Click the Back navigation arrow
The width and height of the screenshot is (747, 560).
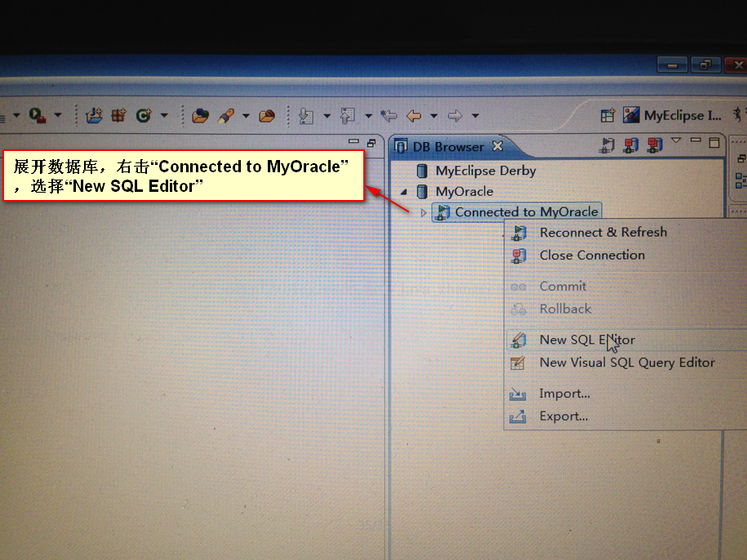pyautogui.click(x=414, y=116)
